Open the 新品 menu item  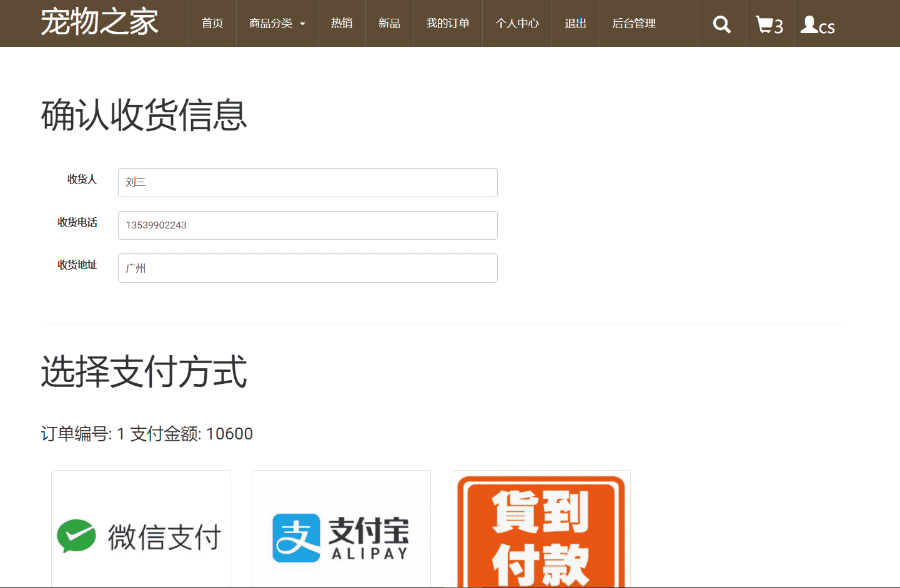(389, 23)
